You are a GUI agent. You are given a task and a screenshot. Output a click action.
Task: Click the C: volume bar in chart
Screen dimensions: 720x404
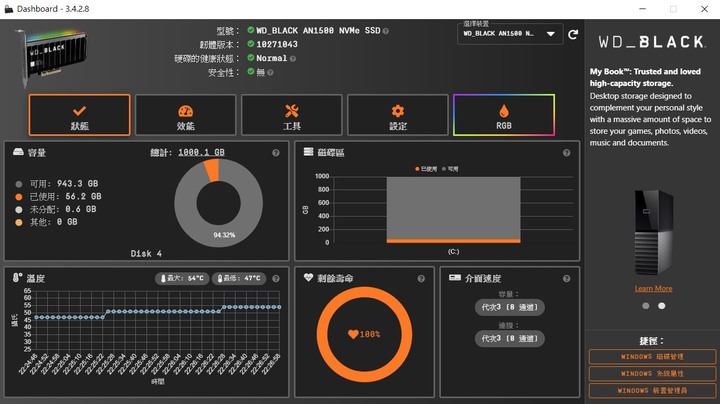tap(453, 210)
